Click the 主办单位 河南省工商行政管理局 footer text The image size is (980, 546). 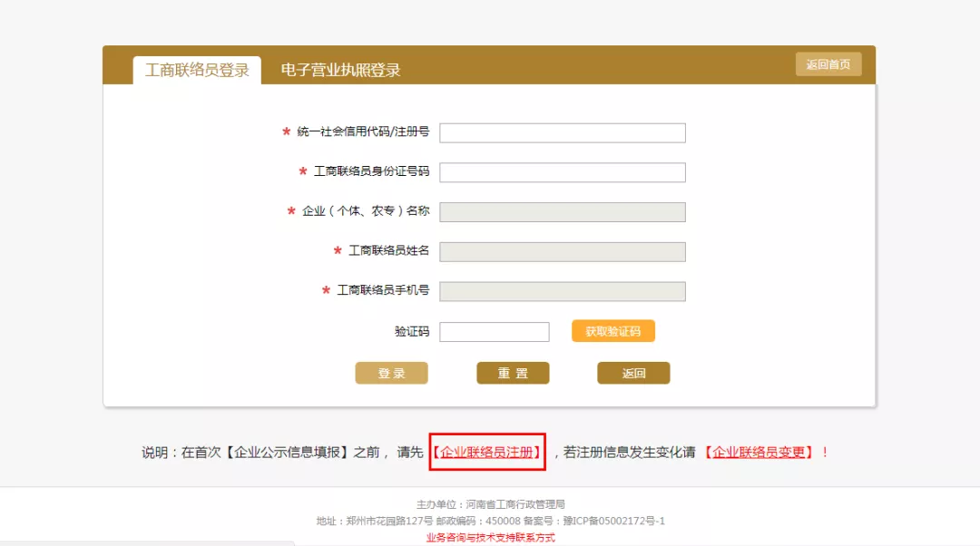[490, 504]
